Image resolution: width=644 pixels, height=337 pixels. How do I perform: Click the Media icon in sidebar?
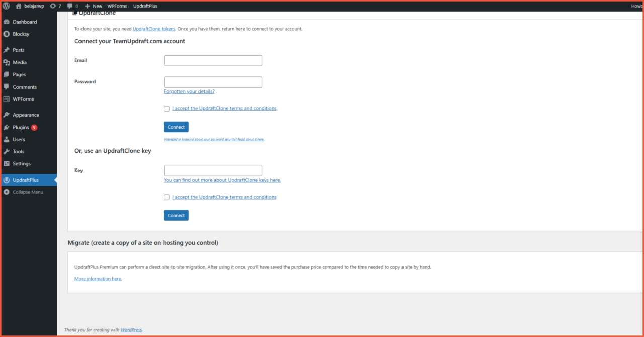coord(7,62)
